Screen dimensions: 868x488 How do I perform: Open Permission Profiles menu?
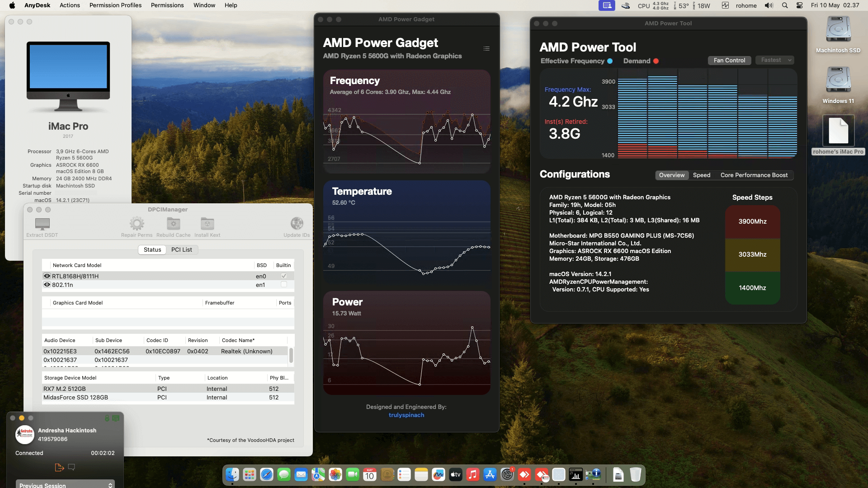coord(115,5)
